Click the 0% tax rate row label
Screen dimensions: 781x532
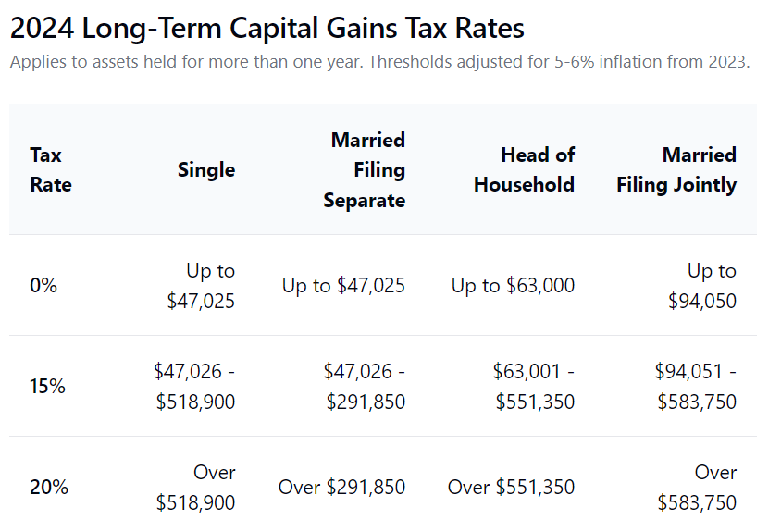[x=43, y=286]
